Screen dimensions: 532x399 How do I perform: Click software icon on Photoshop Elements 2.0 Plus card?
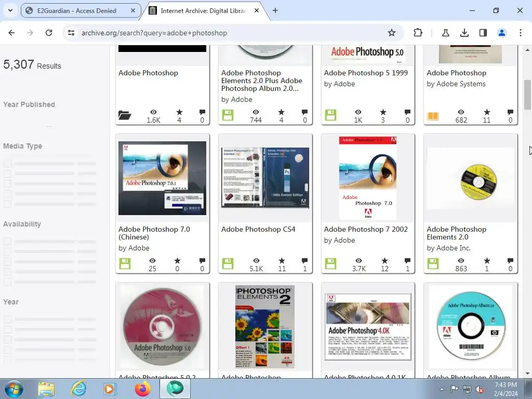(228, 115)
